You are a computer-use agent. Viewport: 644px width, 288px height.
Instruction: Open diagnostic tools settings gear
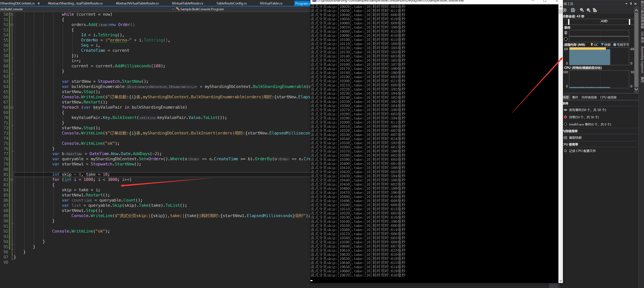pyautogui.click(x=565, y=10)
